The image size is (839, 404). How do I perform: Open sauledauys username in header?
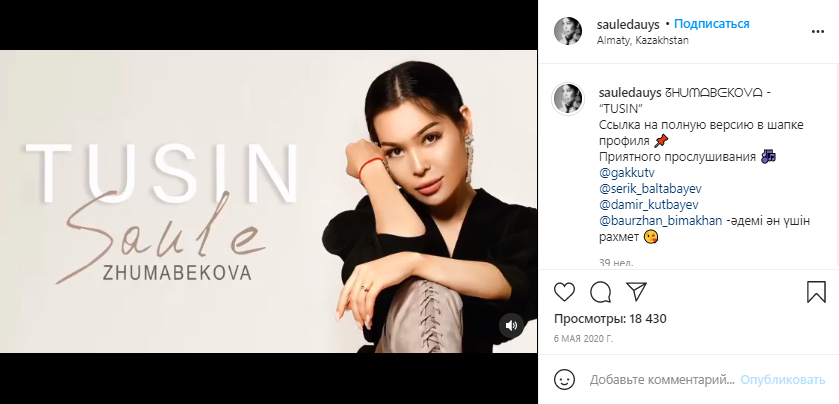pyautogui.click(x=629, y=24)
